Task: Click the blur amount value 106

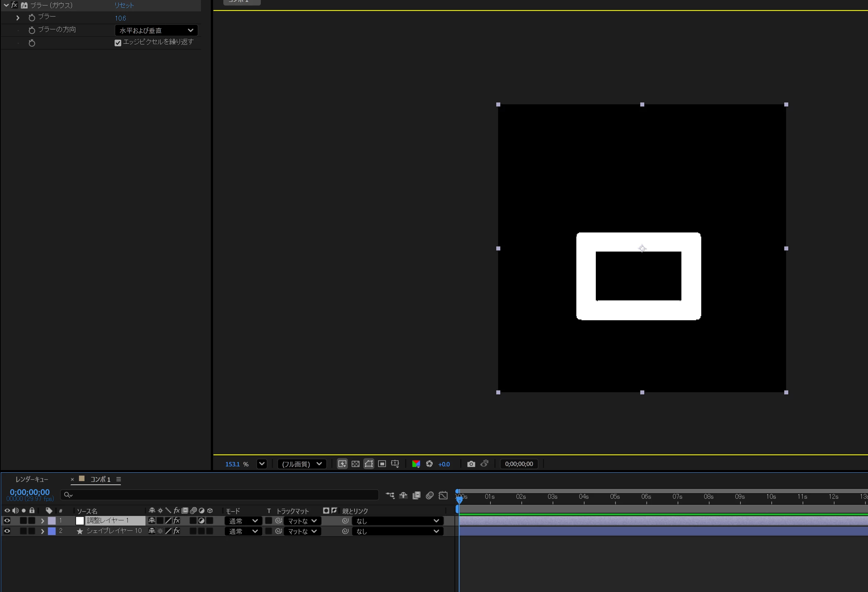Action: coord(120,18)
